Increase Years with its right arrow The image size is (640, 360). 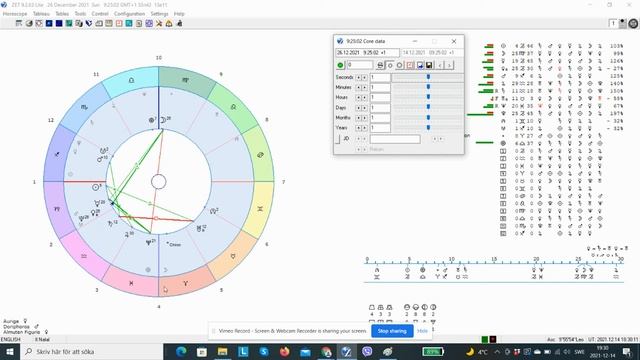coord(364,128)
